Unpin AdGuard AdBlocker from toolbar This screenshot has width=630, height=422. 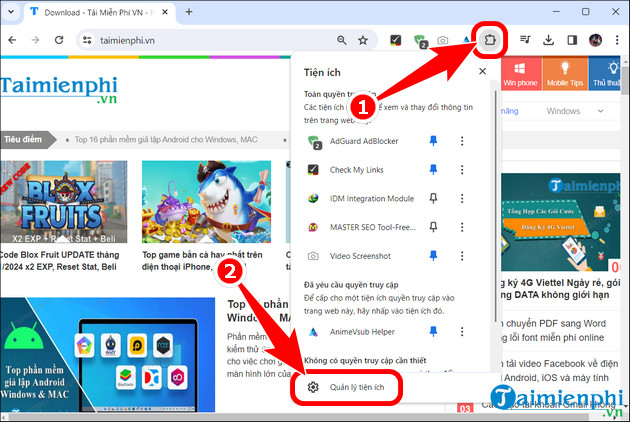[x=433, y=141]
